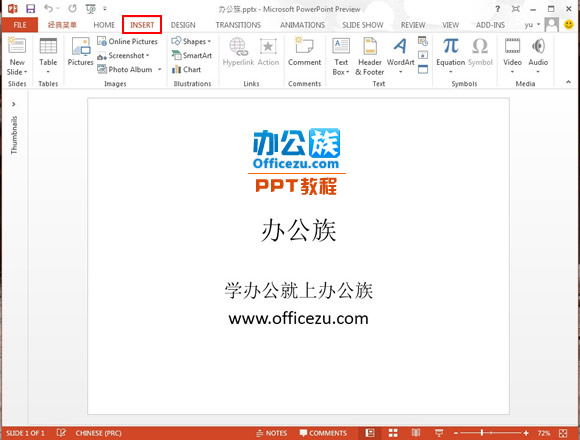Switch to Reading view
The width and height of the screenshot is (580, 440).
coord(416,433)
